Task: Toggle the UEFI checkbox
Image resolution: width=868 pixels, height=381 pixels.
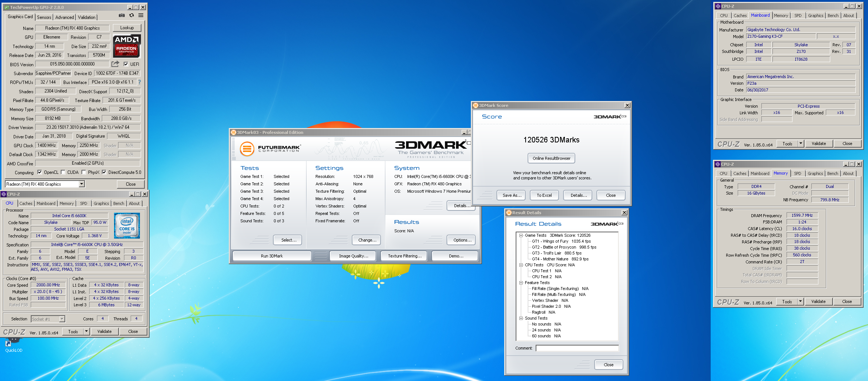Action: pyautogui.click(x=126, y=64)
